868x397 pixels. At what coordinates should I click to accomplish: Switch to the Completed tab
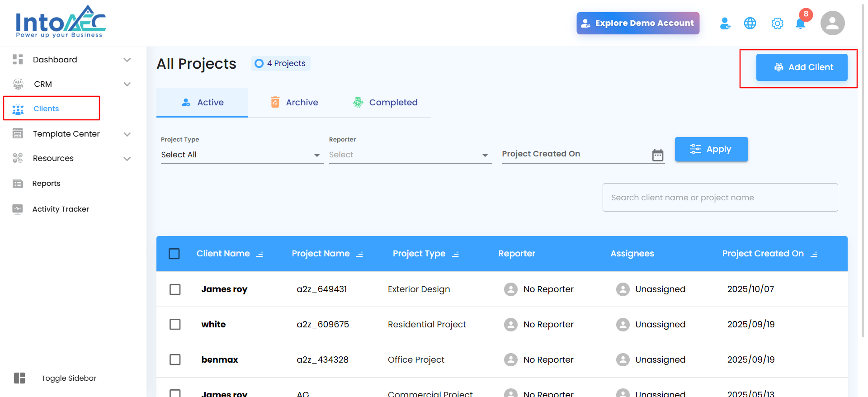click(385, 103)
